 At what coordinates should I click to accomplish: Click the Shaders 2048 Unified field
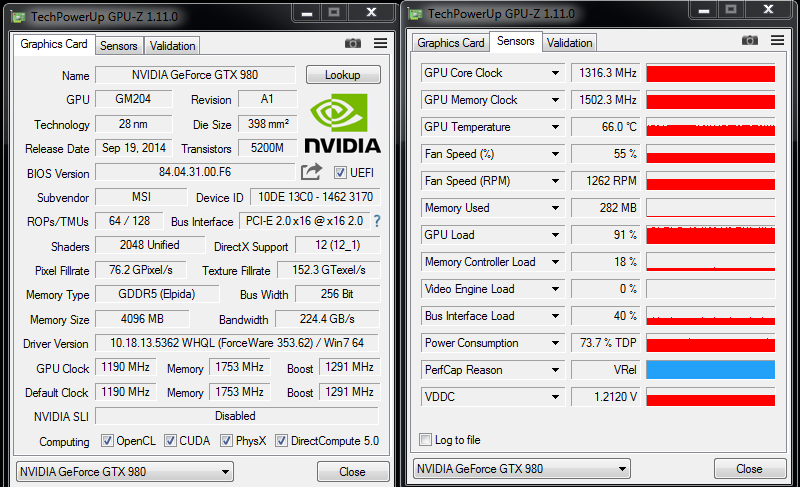point(150,245)
